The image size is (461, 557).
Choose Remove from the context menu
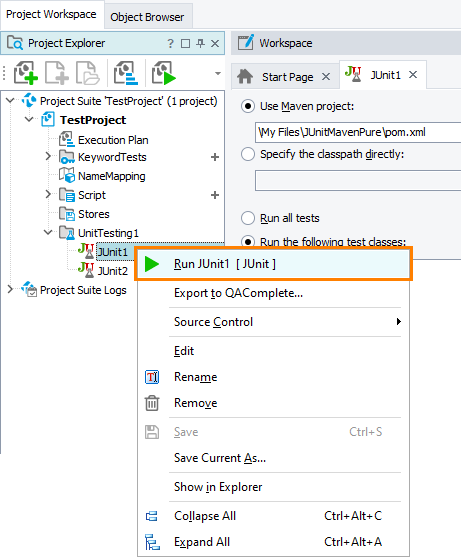pos(273,403)
